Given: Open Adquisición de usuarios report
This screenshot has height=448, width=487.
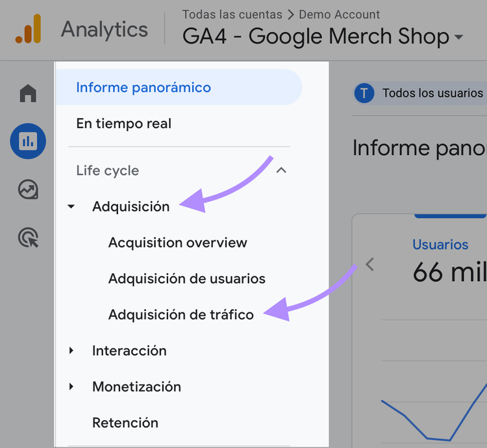Looking at the screenshot, I should click(x=186, y=279).
